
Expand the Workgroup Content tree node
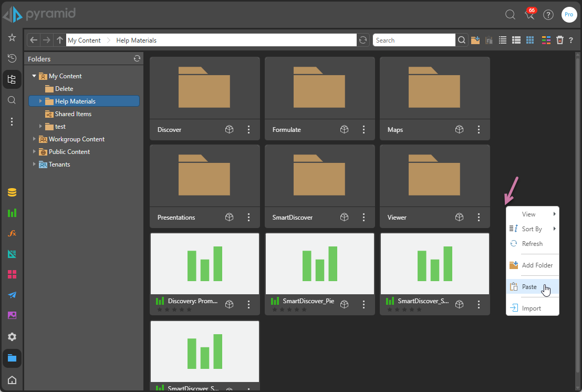click(34, 139)
